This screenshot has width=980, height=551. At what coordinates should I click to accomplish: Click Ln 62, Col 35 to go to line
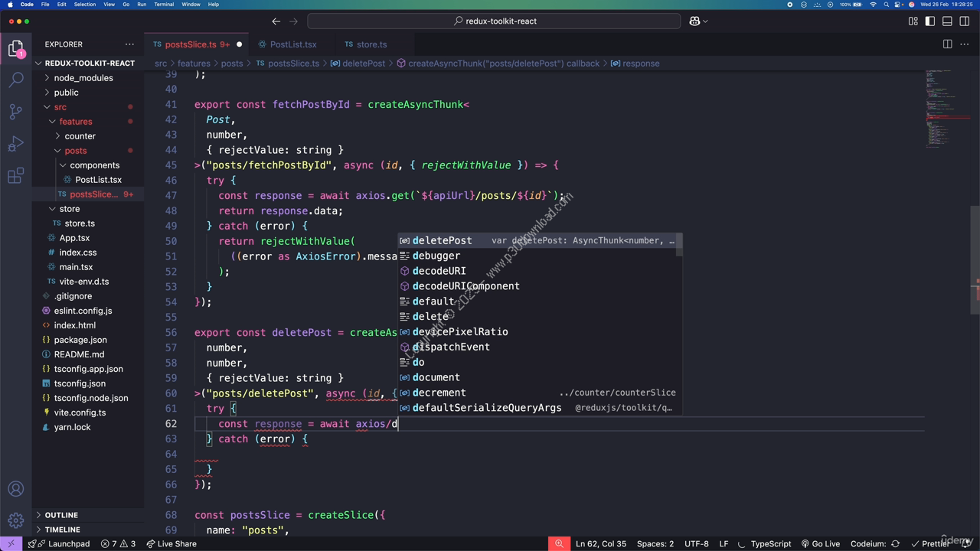pyautogui.click(x=601, y=543)
